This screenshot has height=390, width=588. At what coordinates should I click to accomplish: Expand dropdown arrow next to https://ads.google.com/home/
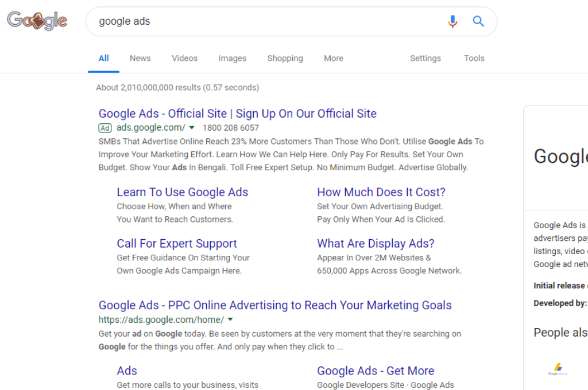click(x=230, y=319)
